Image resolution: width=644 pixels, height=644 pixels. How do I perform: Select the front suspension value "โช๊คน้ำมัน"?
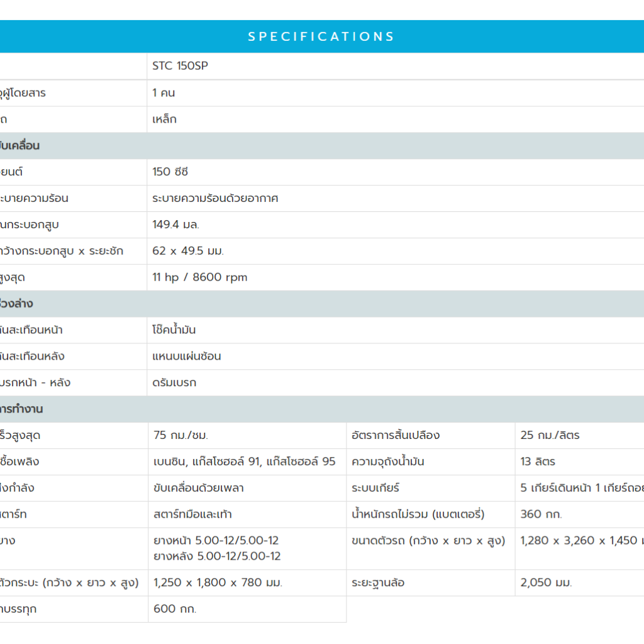174,330
